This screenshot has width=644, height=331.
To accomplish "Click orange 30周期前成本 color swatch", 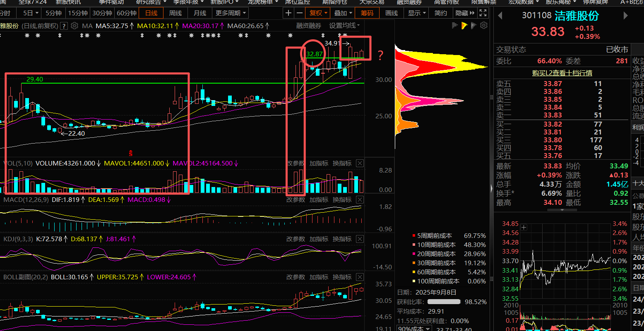I will click(414, 263).
